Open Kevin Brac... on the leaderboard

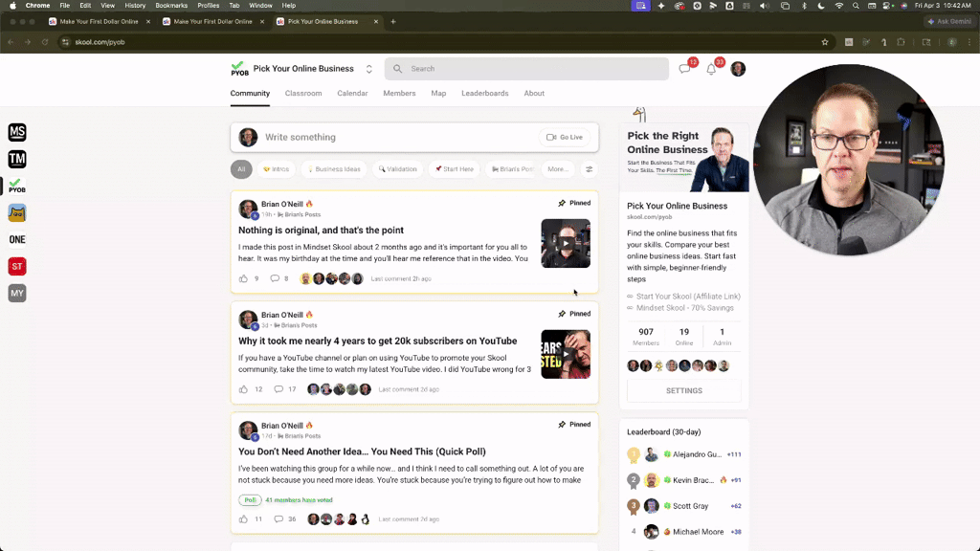click(x=693, y=480)
